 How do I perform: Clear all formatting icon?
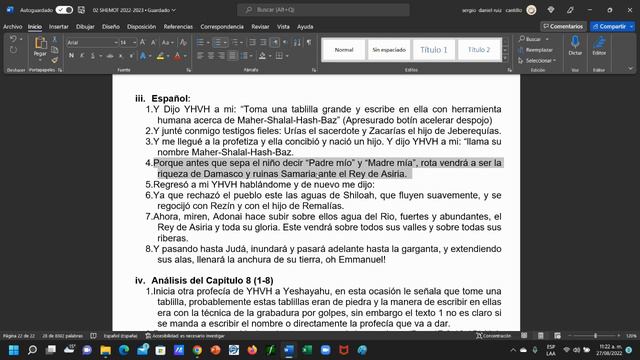[183, 42]
